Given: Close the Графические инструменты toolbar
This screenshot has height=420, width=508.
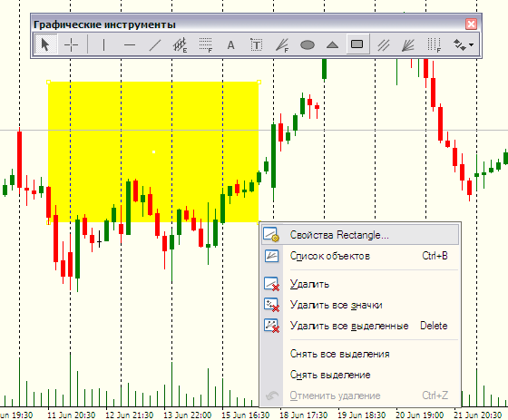Looking at the screenshot, I should coord(471,24).
